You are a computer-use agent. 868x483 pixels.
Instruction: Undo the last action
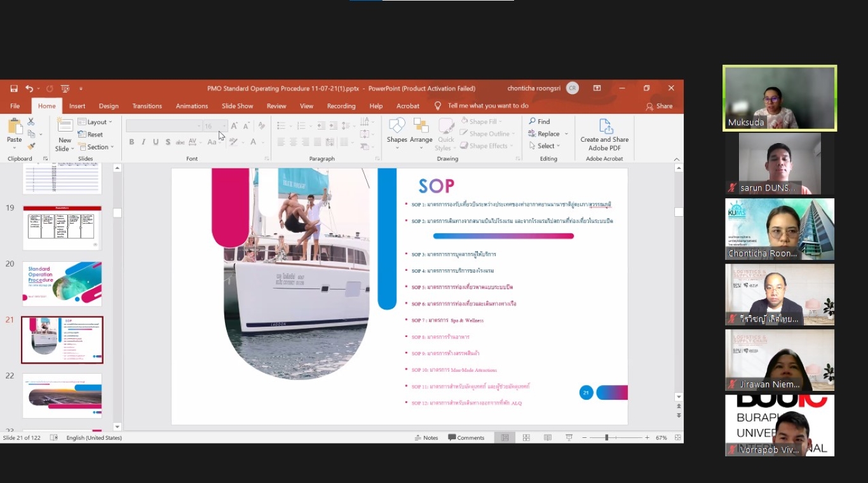click(29, 88)
